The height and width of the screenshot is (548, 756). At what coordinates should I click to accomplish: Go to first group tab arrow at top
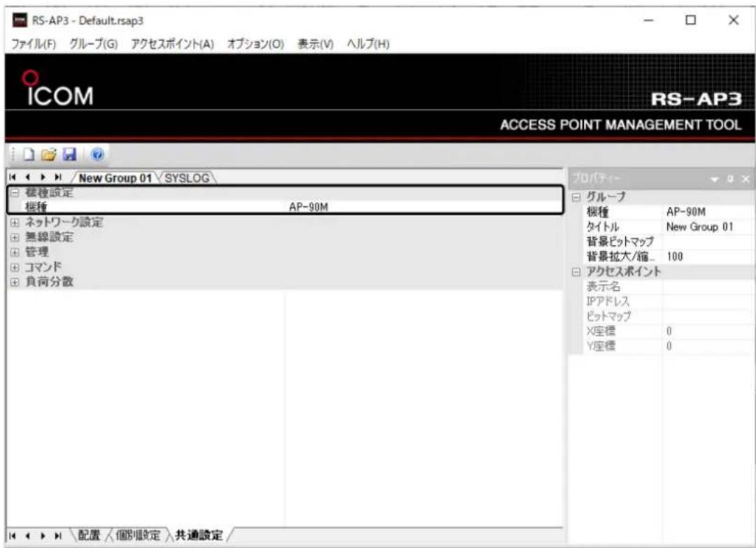coord(13,178)
